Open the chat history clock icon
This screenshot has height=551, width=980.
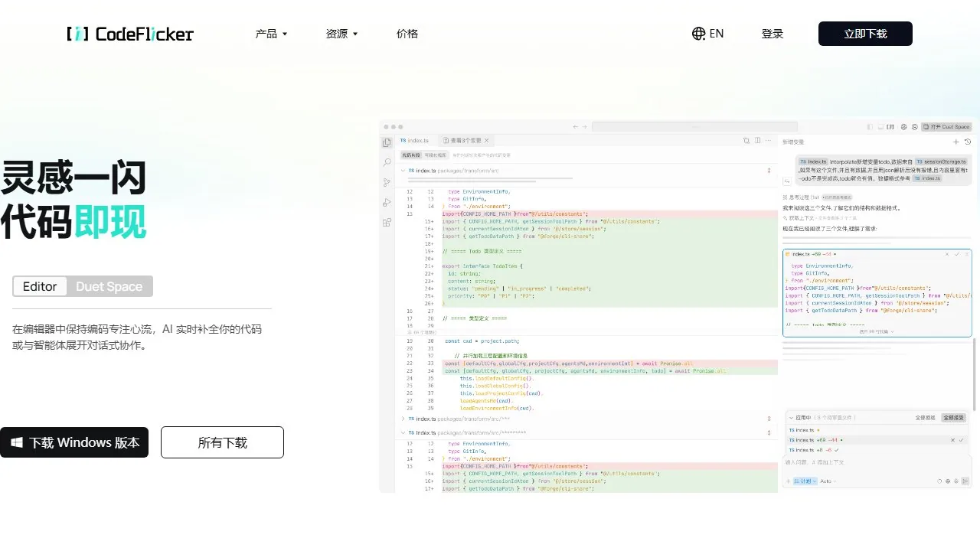[967, 142]
